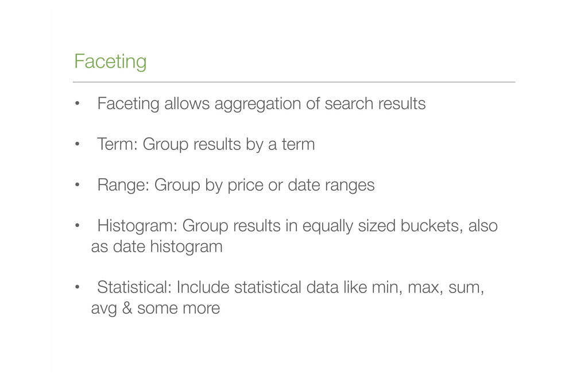Click the 'as date histogram' continuation line

[x=157, y=247]
